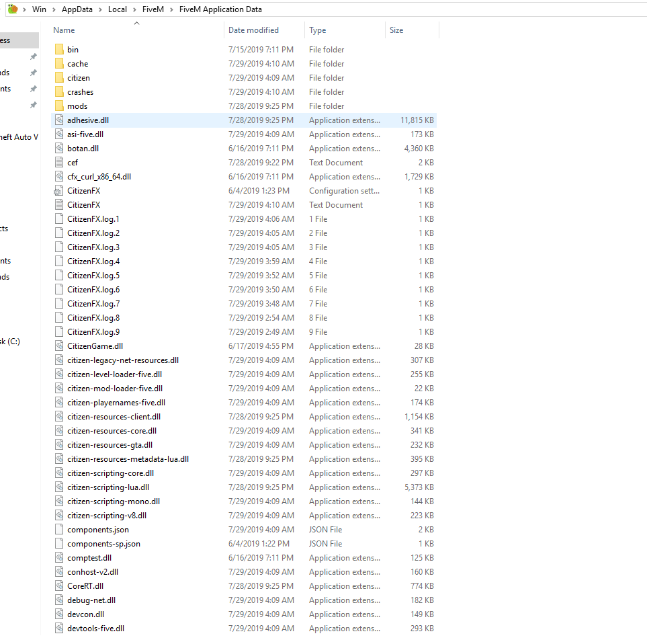Click the citizen-mod-loader-five.dll file icon
The height and width of the screenshot is (644, 647).
[59, 388]
